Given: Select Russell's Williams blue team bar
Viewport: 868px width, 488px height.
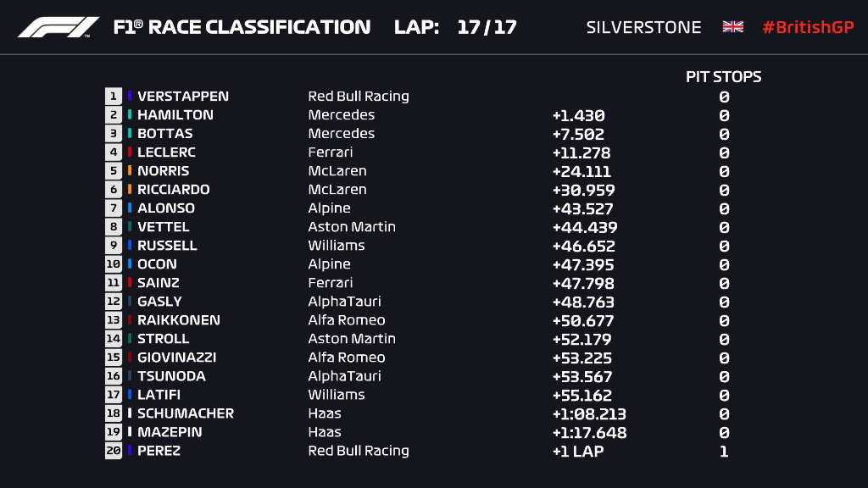Looking at the screenshot, I should (x=129, y=245).
